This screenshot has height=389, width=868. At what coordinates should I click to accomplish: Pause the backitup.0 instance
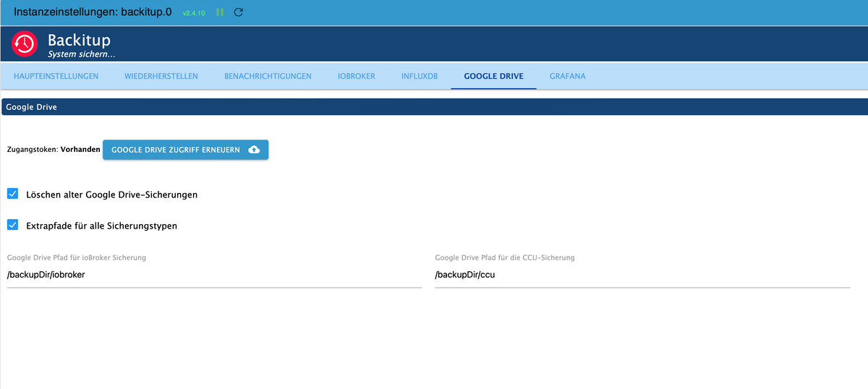click(x=220, y=12)
